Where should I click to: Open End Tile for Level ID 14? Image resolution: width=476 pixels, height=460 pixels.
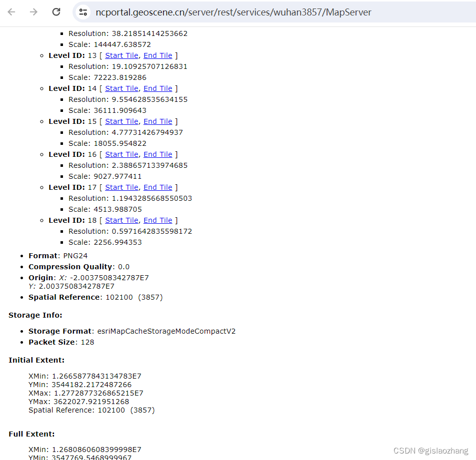[x=157, y=88]
